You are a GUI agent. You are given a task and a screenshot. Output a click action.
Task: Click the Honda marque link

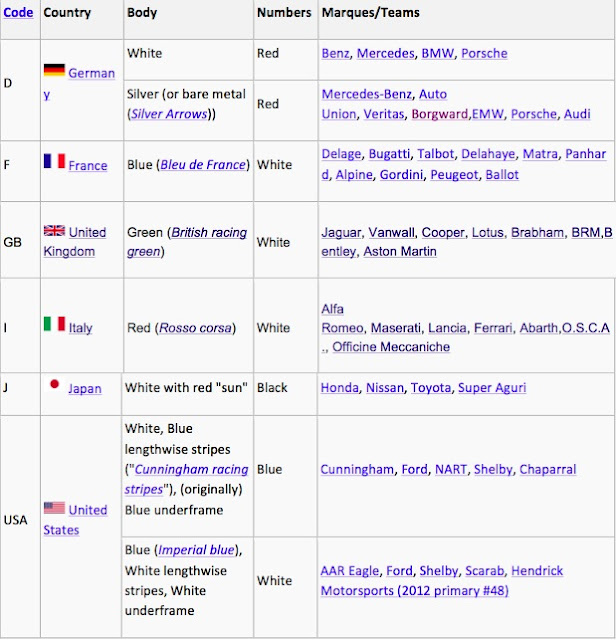(338, 388)
